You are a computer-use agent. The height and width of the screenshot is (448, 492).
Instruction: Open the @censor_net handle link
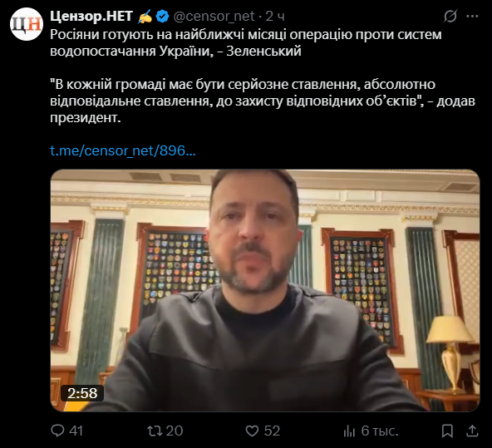214,17
